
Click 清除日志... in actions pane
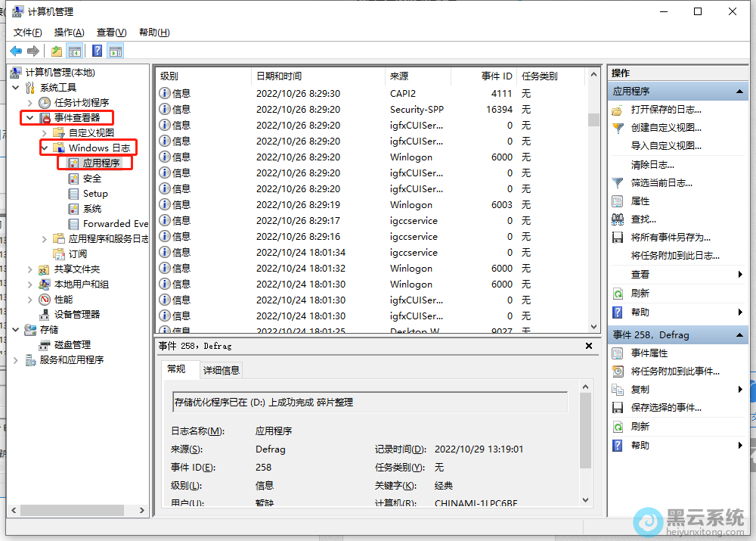pyautogui.click(x=652, y=164)
